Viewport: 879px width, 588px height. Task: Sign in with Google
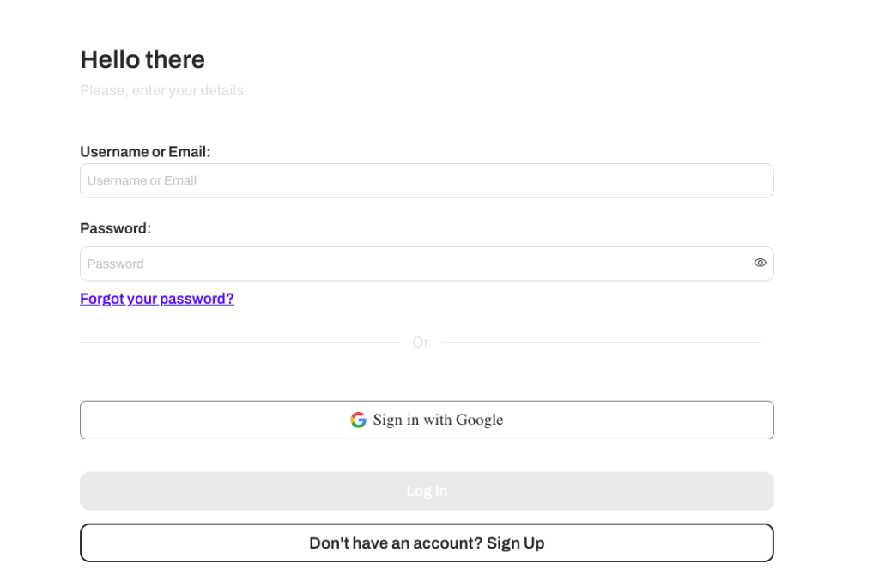(427, 420)
